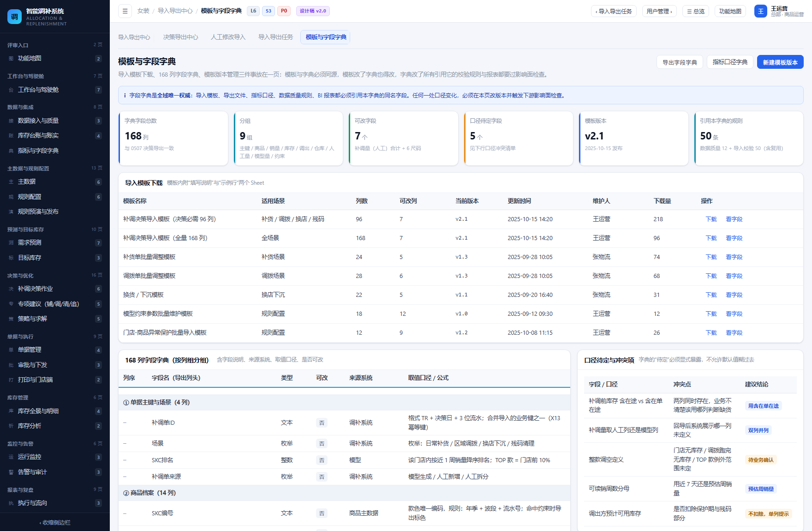Click 看字段 for 门店-商品异常保护批量导入模板

click(734, 333)
